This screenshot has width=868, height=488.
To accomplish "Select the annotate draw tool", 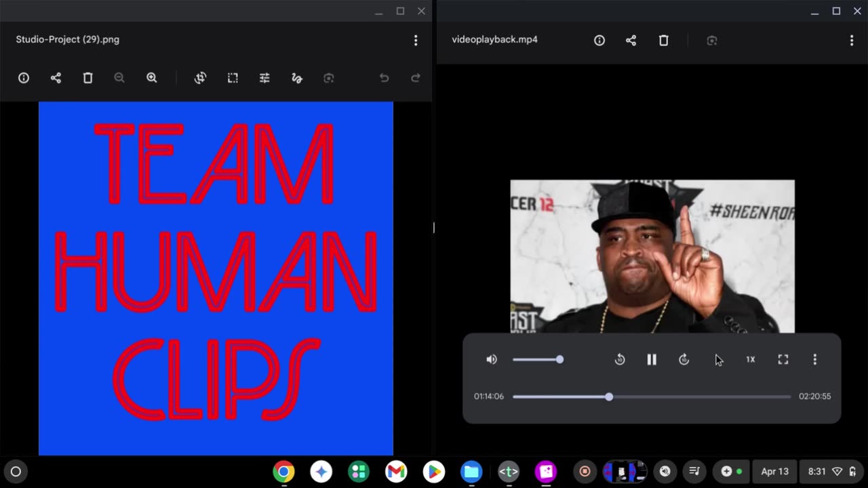I will [296, 78].
